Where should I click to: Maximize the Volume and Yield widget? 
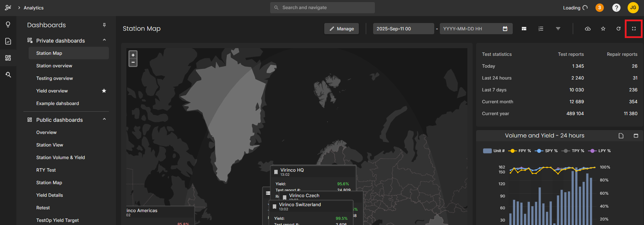pos(636,136)
